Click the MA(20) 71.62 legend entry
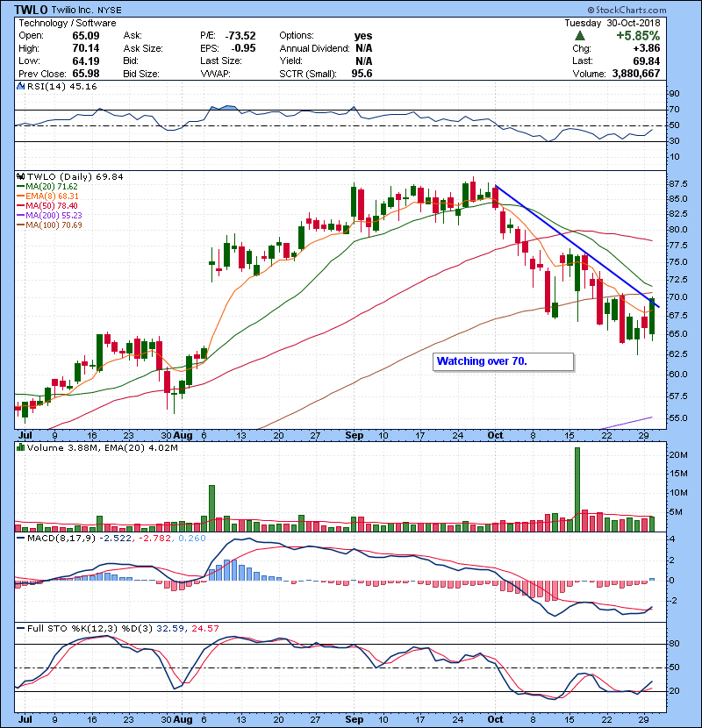Image resolution: width=702 pixels, height=728 pixels. [x=47, y=187]
